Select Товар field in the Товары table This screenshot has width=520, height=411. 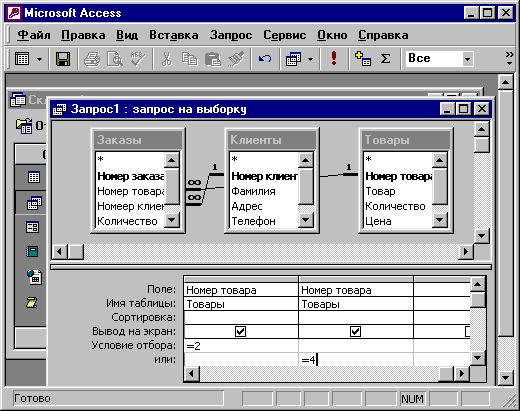pyautogui.click(x=380, y=191)
